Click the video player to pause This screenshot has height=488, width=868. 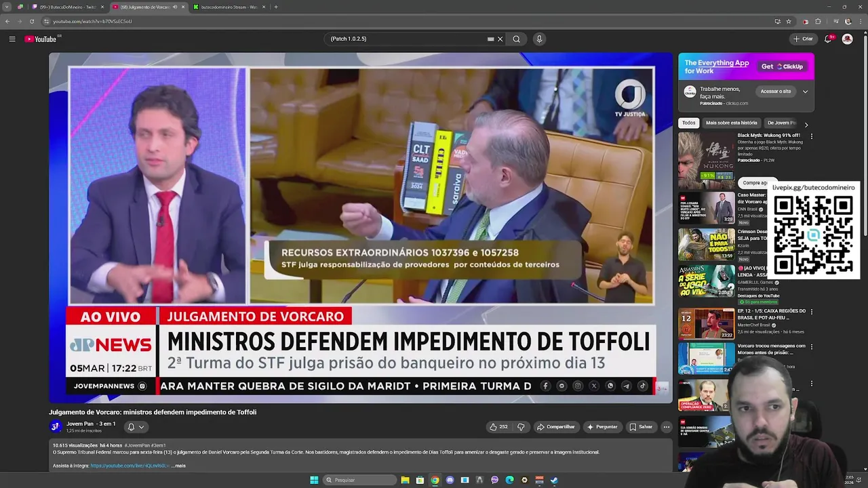click(x=361, y=227)
